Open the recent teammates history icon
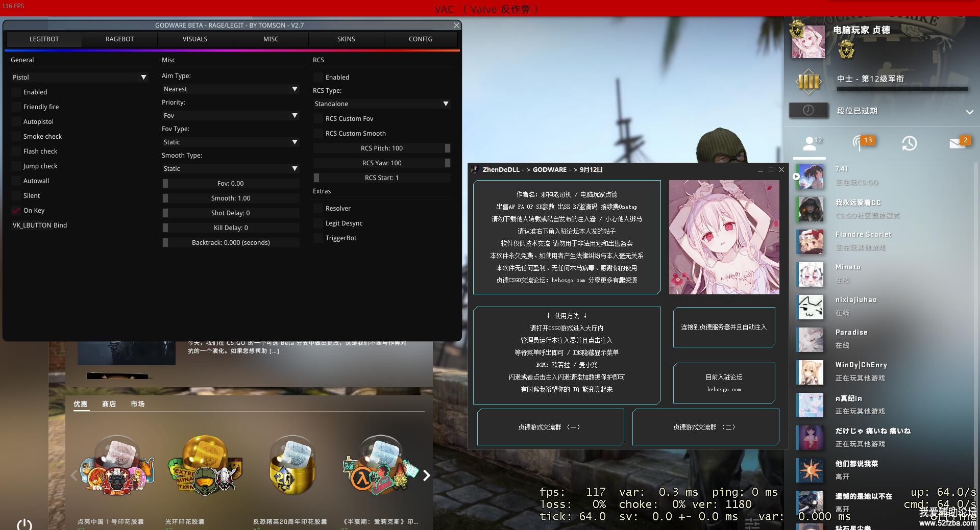Screen dimensions: 980x530 click(909, 143)
